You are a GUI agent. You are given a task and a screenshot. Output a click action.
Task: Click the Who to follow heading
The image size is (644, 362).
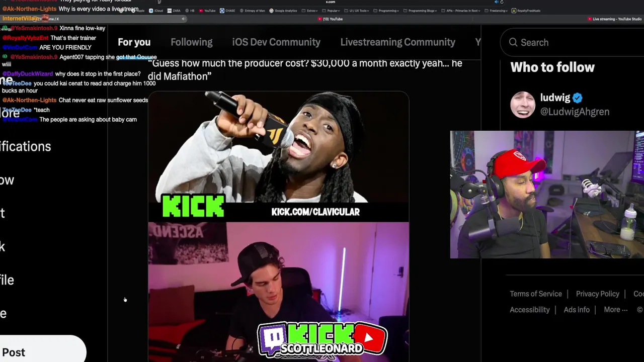coord(552,67)
